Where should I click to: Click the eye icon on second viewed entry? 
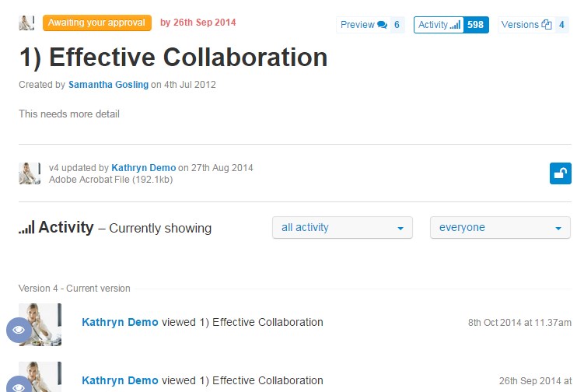(19, 384)
